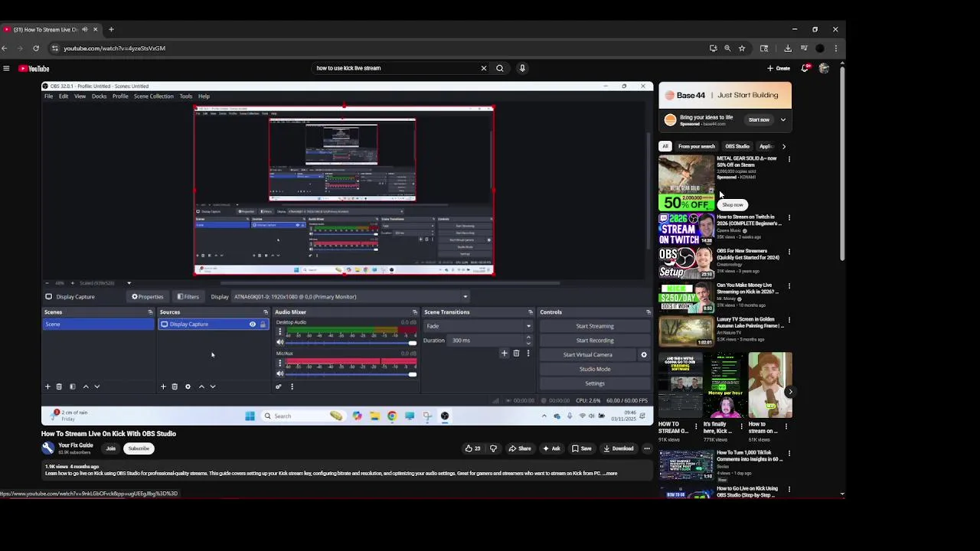Open the Audio Mixer options menu at the bottom
Image resolution: width=980 pixels, height=551 pixels.
pyautogui.click(x=292, y=386)
